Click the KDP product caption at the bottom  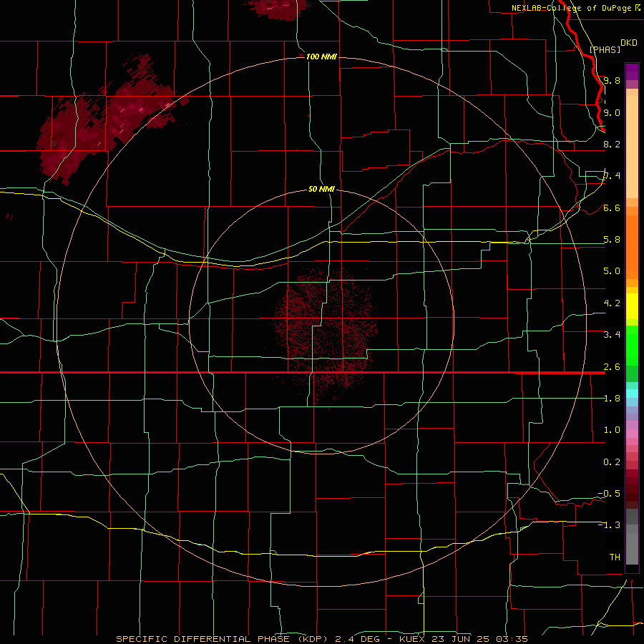[x=321, y=639]
